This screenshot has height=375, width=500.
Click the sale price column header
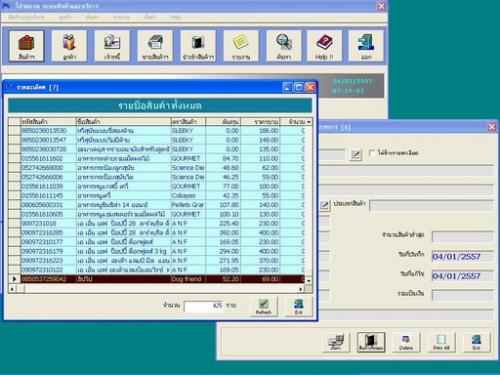tap(260, 122)
